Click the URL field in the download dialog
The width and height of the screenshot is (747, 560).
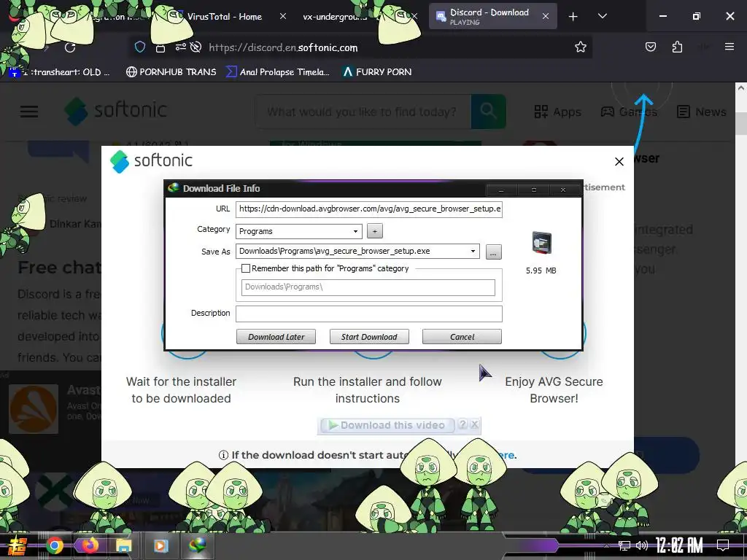tap(368, 209)
